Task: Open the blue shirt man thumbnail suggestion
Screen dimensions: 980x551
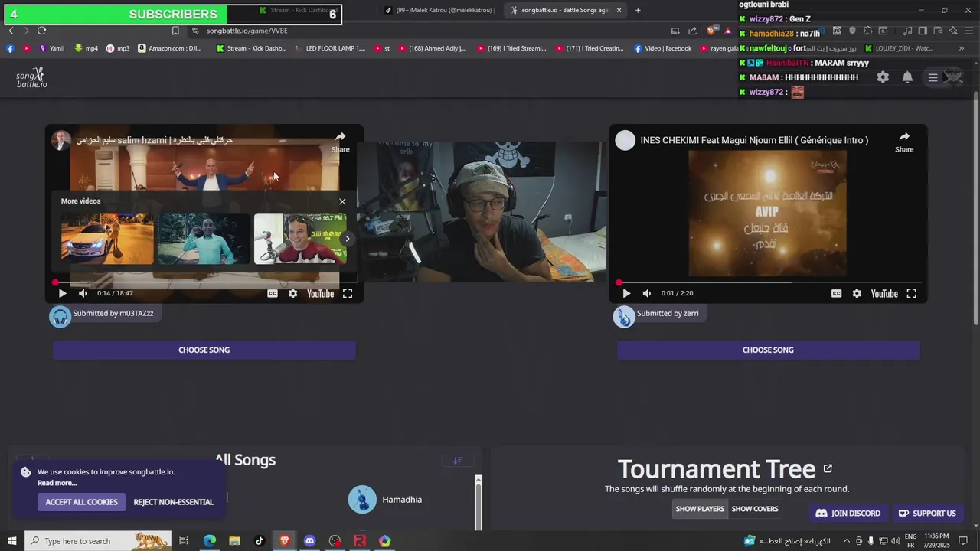Action: (x=204, y=239)
